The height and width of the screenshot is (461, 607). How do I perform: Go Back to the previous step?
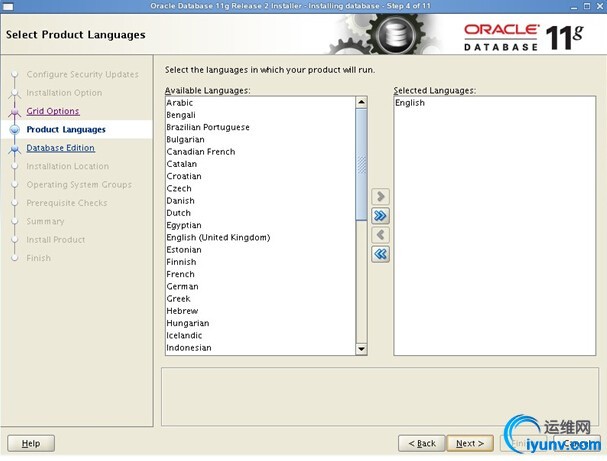[422, 443]
